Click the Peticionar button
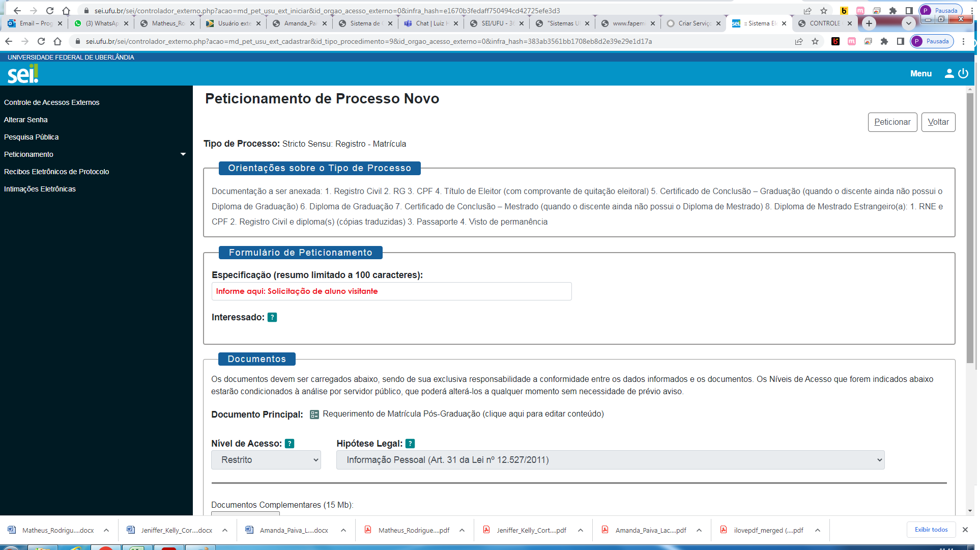This screenshot has height=550, width=980. (892, 122)
